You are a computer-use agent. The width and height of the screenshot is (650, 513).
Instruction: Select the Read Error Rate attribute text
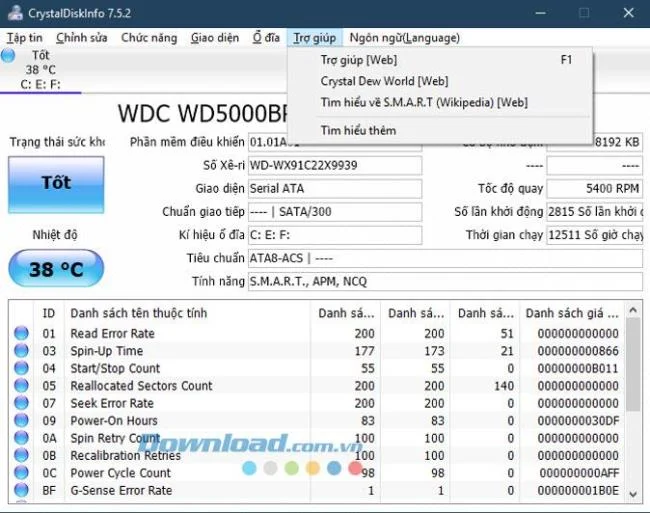(x=112, y=333)
